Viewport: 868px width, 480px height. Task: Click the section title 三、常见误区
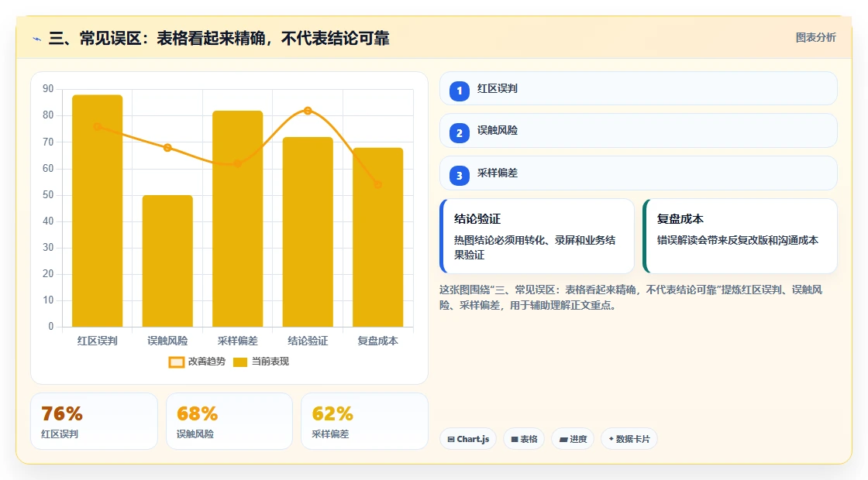pos(219,38)
